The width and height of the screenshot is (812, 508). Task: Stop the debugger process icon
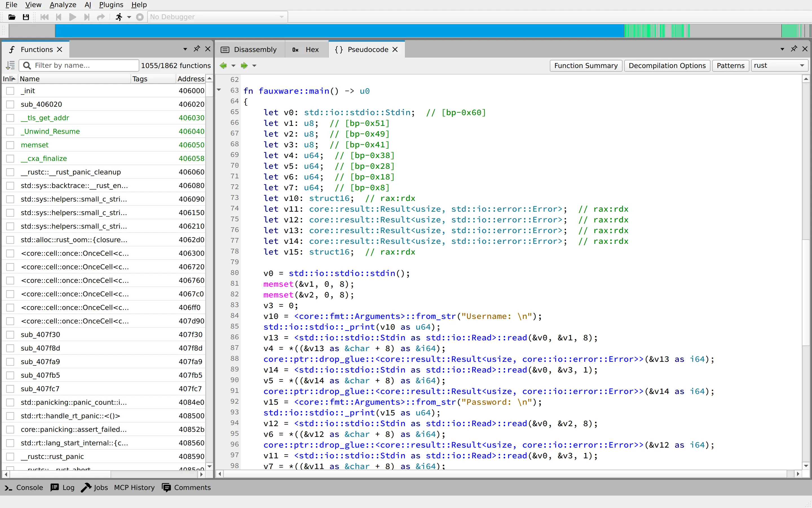pyautogui.click(x=140, y=17)
